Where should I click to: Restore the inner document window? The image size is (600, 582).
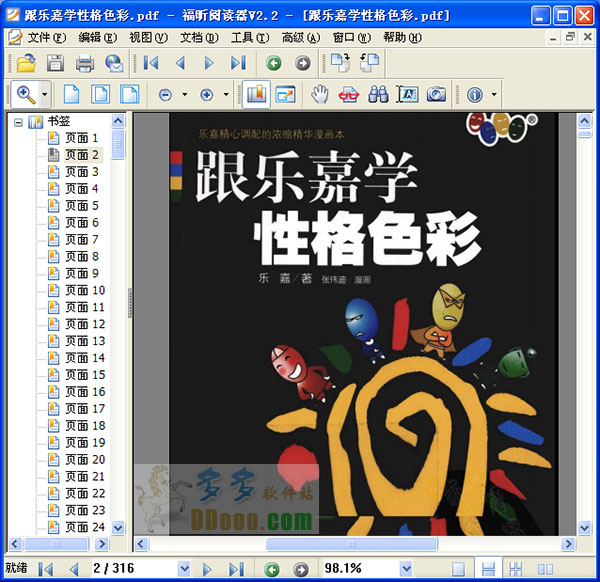[570, 37]
